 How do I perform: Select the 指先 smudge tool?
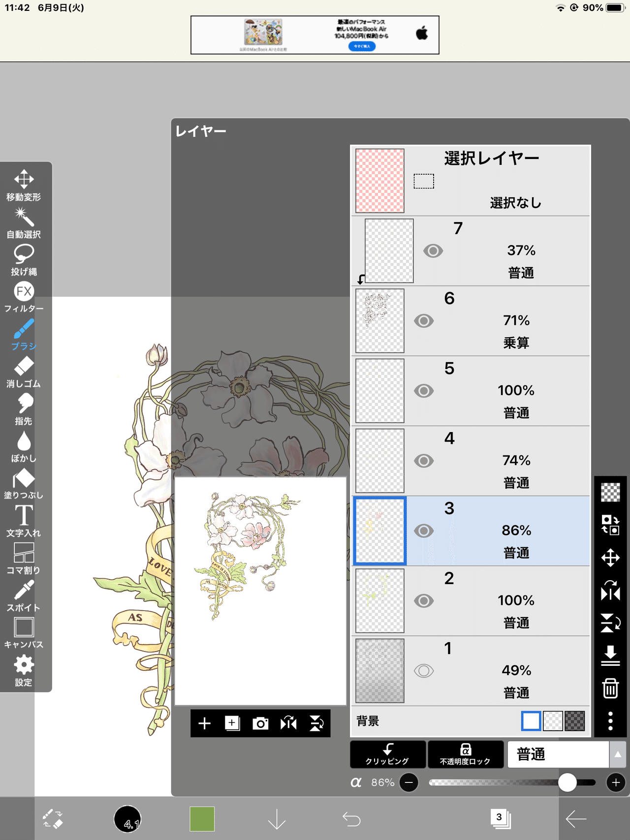pos(24,409)
